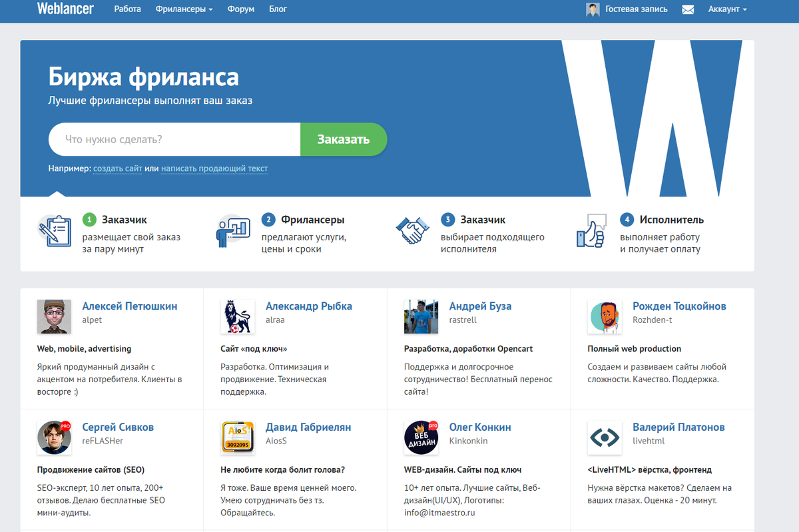Click the thumbs-up performer icon
This screenshot has height=532, width=799.
click(591, 231)
